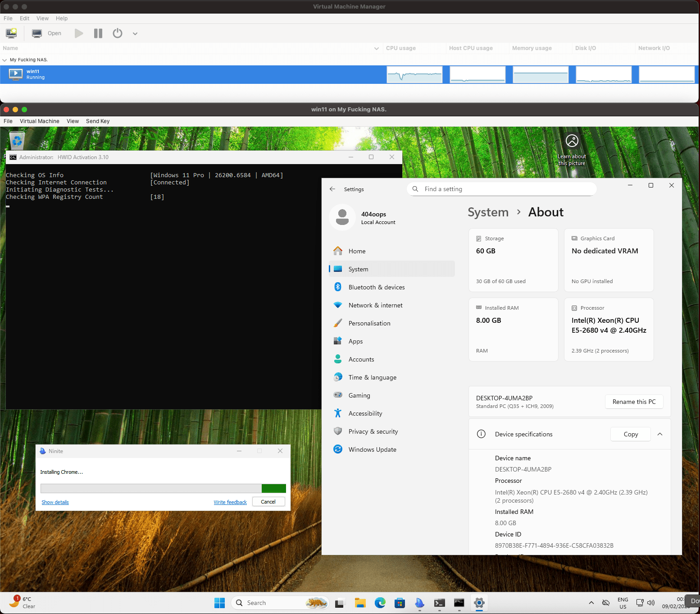The height and width of the screenshot is (614, 700).
Task: Click Write feedback link in Ninite
Action: point(230,502)
